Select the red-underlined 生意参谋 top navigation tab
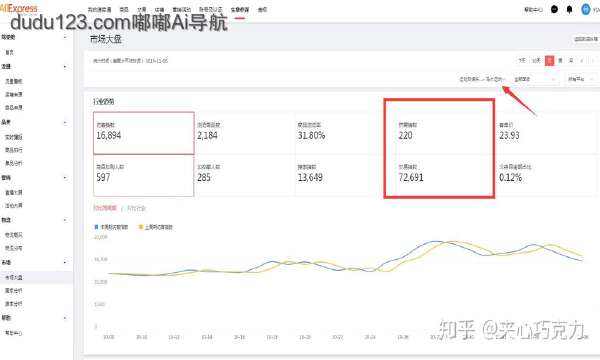This screenshot has height=360, width=600. [x=240, y=10]
